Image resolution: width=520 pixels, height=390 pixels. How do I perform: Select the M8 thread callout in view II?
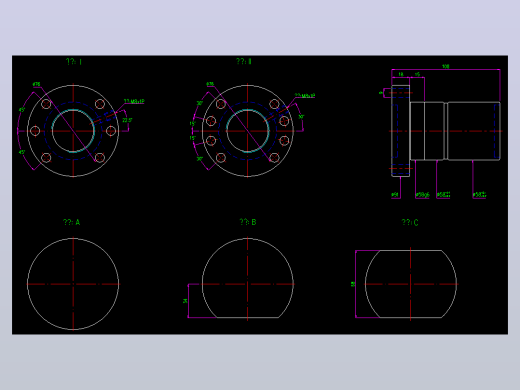point(305,96)
